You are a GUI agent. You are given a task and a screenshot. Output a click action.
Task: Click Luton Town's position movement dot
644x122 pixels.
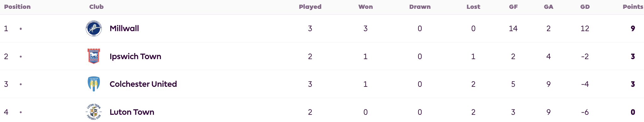tap(21, 112)
